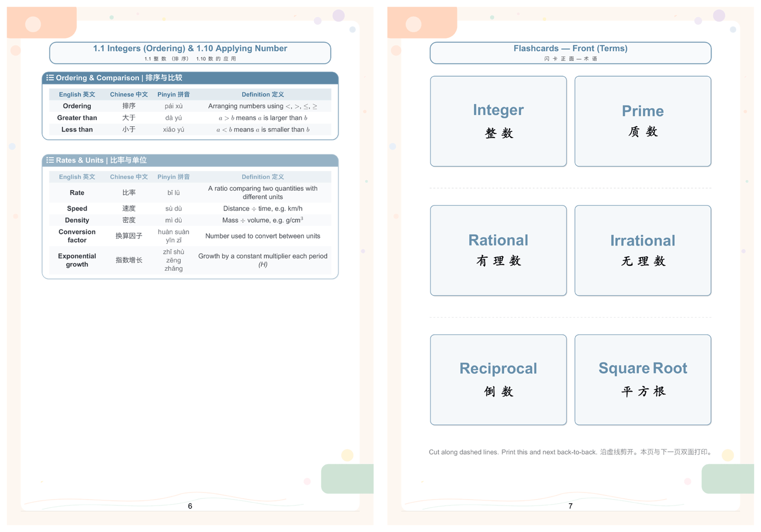
Task: Select the Integer flashcard
Action: 498,121
